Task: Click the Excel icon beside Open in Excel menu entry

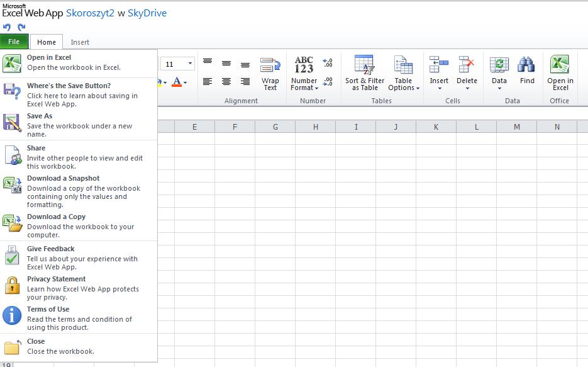Action: click(12, 63)
